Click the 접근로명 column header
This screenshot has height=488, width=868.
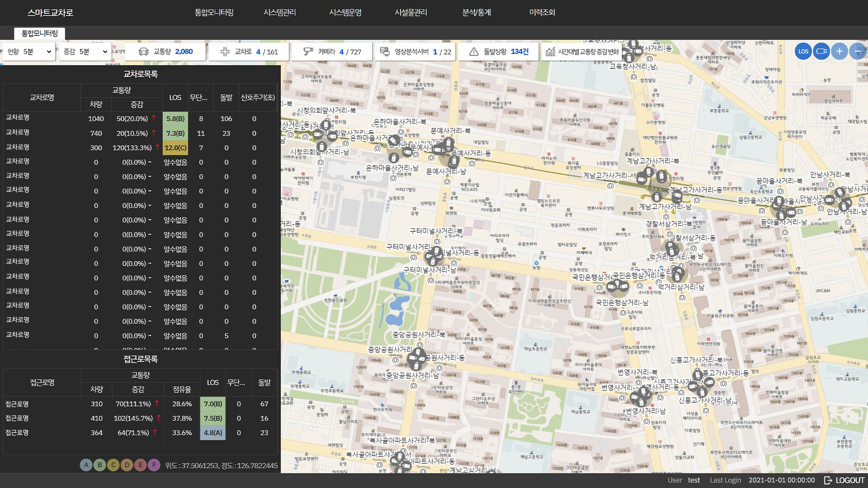(42, 383)
